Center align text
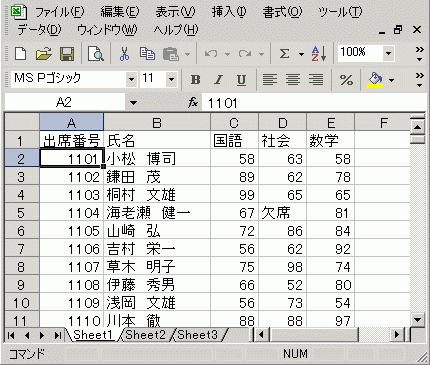This screenshot has height=365, width=430. [293, 80]
